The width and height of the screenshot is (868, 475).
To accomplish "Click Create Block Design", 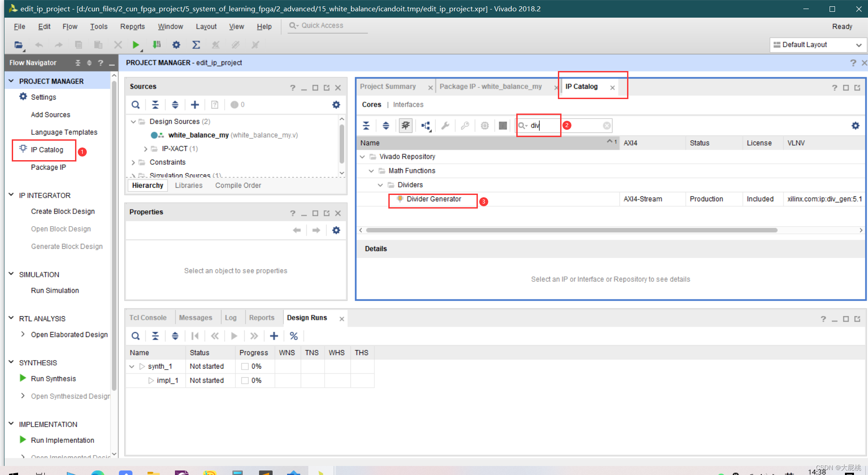I will coord(63,211).
